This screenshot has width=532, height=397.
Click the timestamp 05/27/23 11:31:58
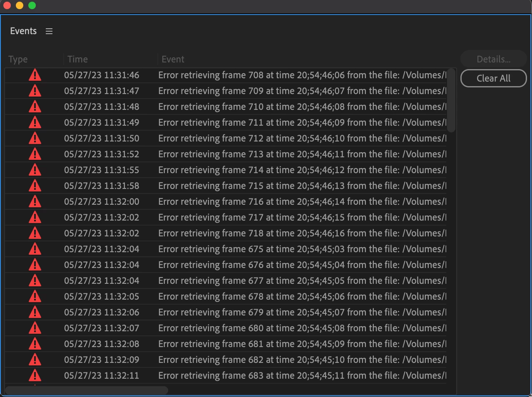click(x=102, y=186)
